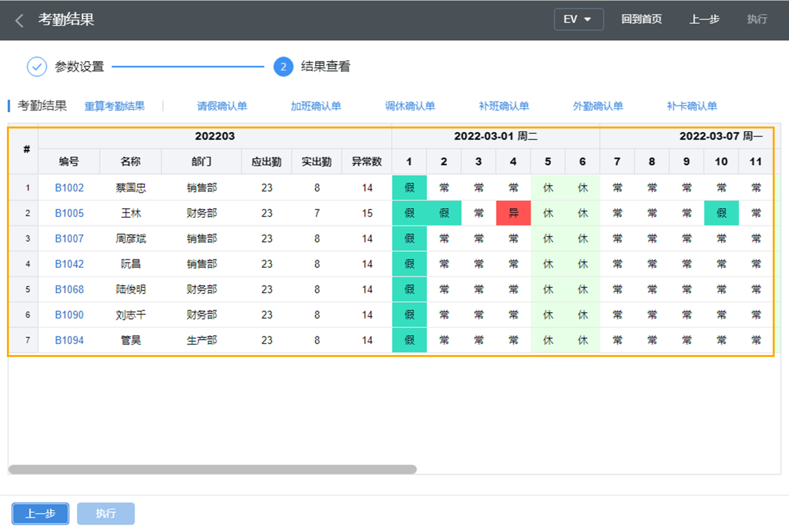Click employee code B1068
The width and height of the screenshot is (789, 532).
click(69, 289)
